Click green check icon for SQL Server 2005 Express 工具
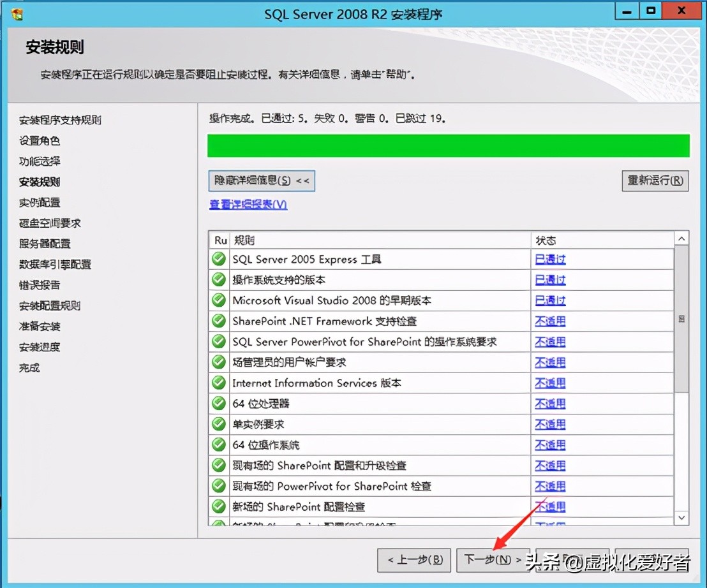 [x=219, y=259]
